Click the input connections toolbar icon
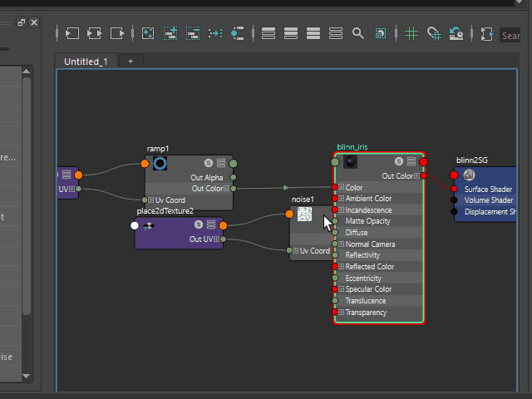 pyautogui.click(x=72, y=34)
